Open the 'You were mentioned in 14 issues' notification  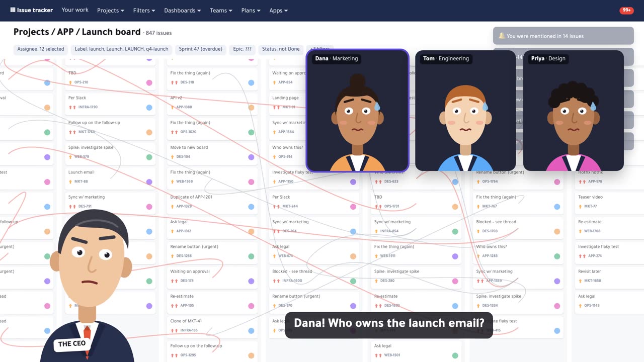tap(563, 36)
